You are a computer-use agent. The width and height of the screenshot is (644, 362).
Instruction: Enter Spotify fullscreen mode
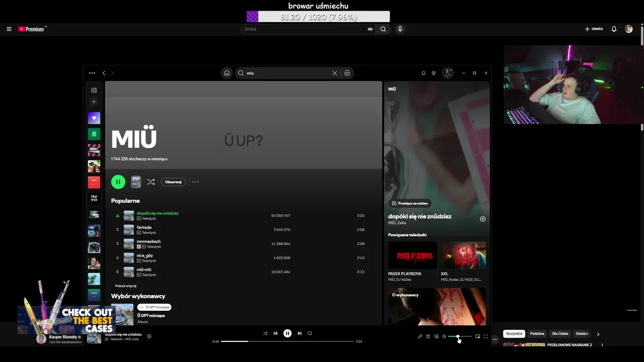point(486,336)
